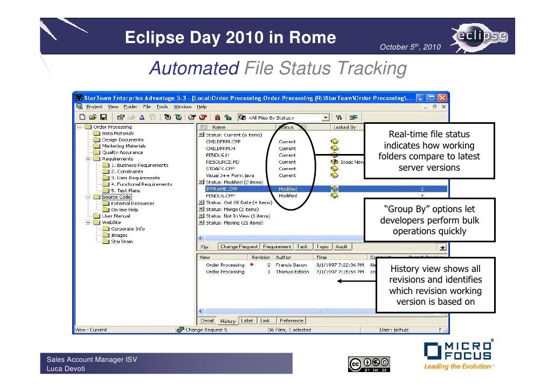
Task: Collapse the WebSite folder node
Action: (x=88, y=222)
